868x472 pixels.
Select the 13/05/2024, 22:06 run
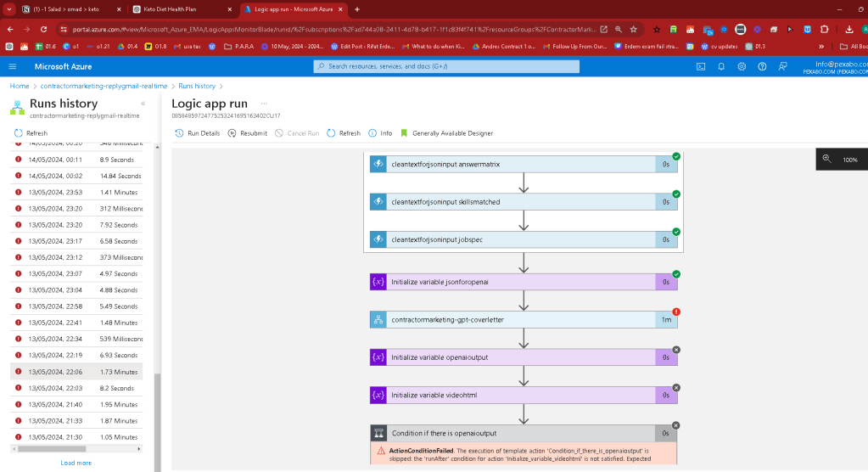76,372
